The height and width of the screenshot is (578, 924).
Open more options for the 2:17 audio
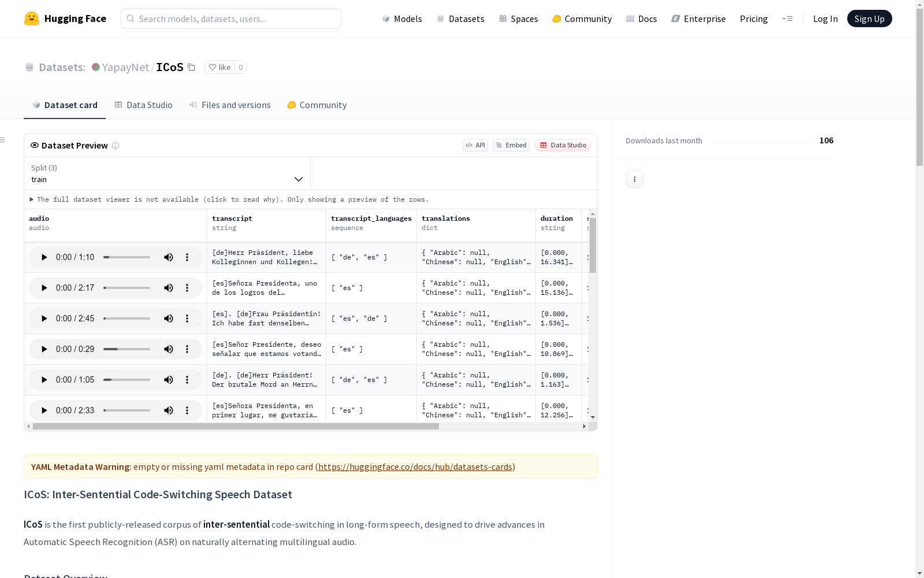tap(187, 288)
